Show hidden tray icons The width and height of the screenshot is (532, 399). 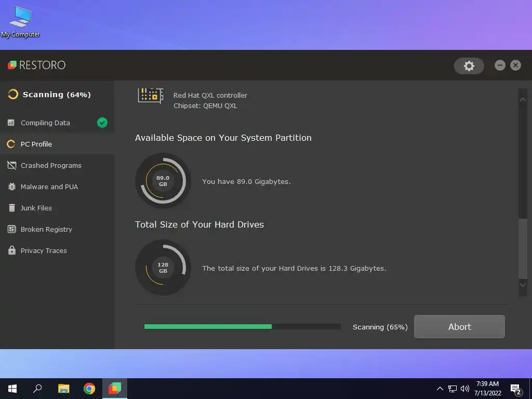[440, 389]
